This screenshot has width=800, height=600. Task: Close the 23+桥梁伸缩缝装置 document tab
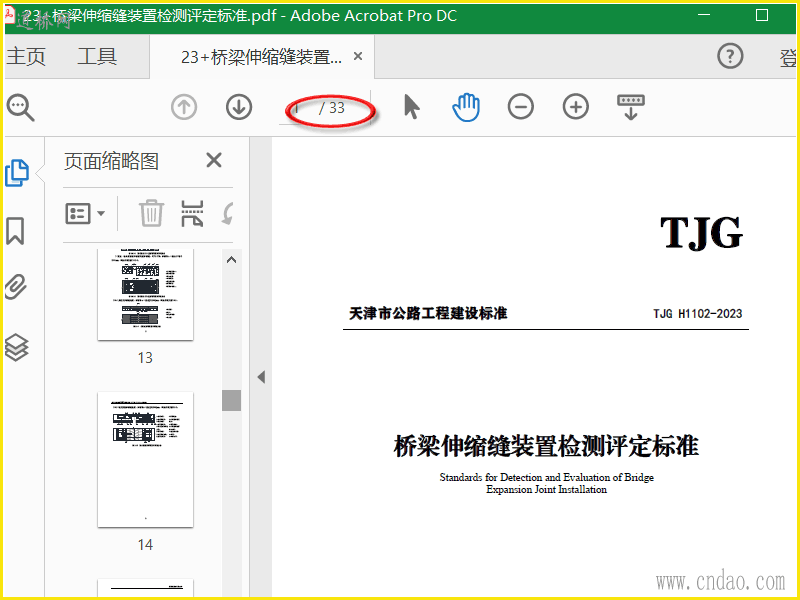[358, 56]
